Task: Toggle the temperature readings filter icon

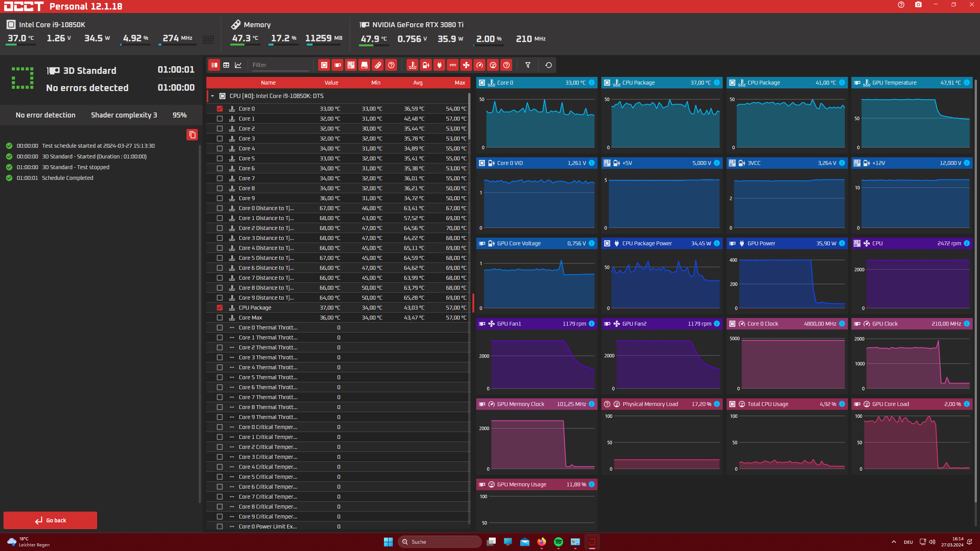Action: [x=413, y=65]
